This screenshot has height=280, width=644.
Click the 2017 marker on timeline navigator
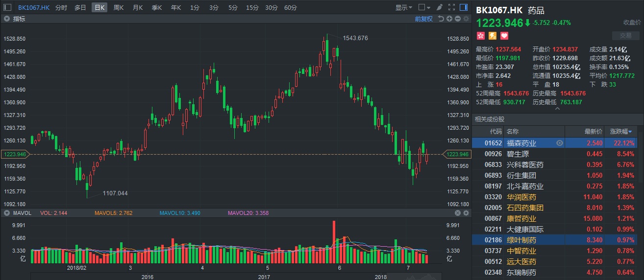(x=264, y=277)
